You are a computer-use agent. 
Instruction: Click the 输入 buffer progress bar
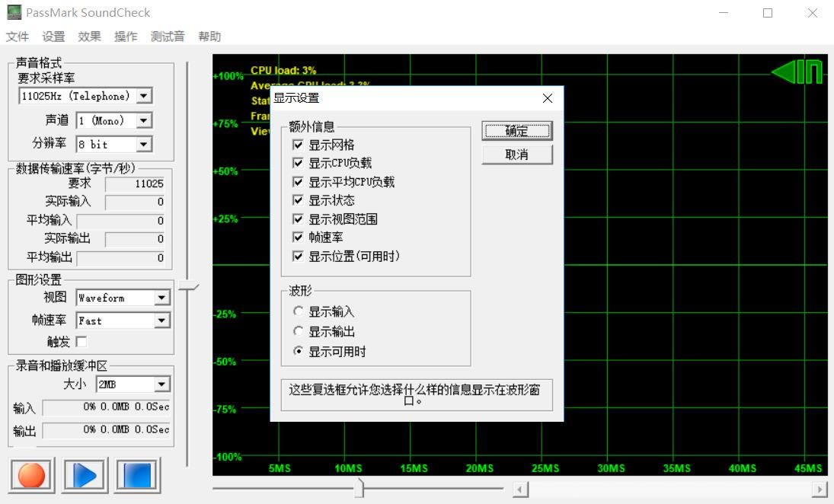pos(107,407)
